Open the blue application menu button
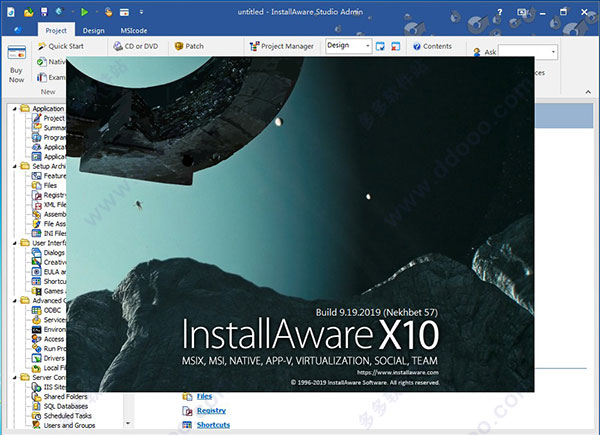Image resolution: width=600 pixels, height=435 pixels. tap(18, 30)
